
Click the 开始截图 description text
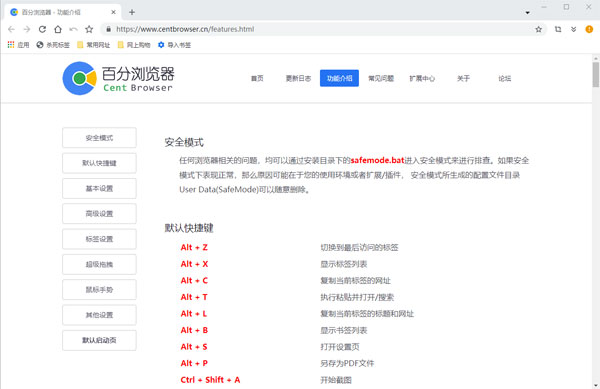(336, 380)
